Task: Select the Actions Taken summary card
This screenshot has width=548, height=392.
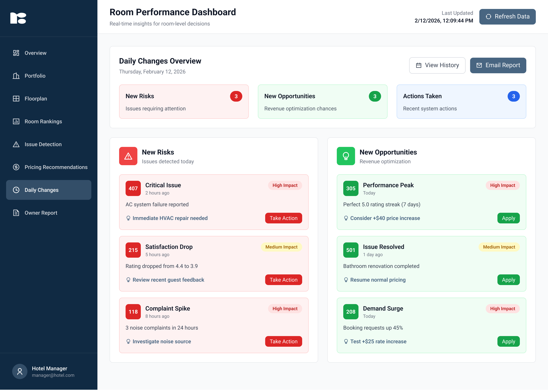Action: point(461,102)
